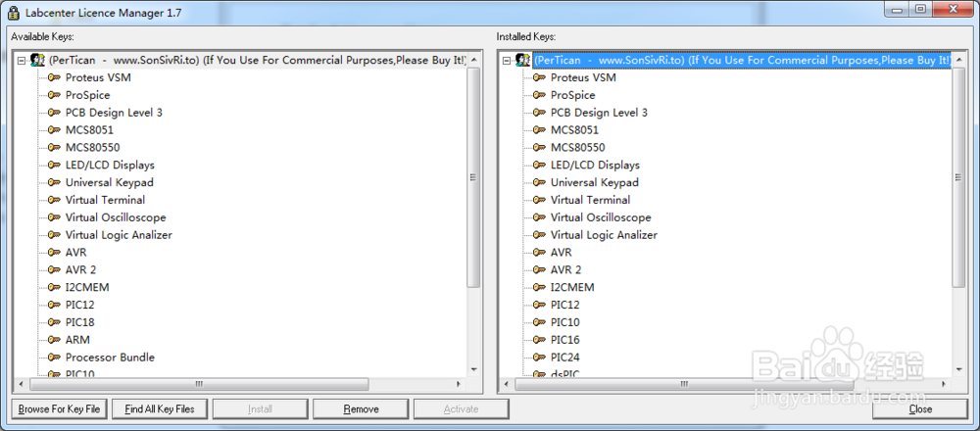Select AVR 2 in Installed Keys

click(x=565, y=270)
